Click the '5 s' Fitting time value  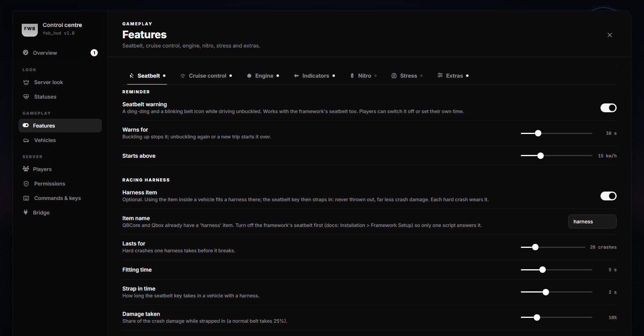[613, 270]
